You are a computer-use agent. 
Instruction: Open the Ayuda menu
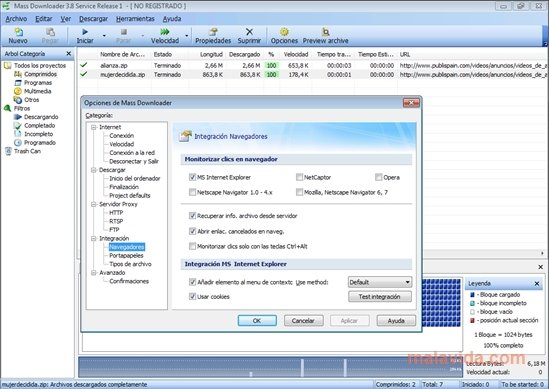[172, 19]
